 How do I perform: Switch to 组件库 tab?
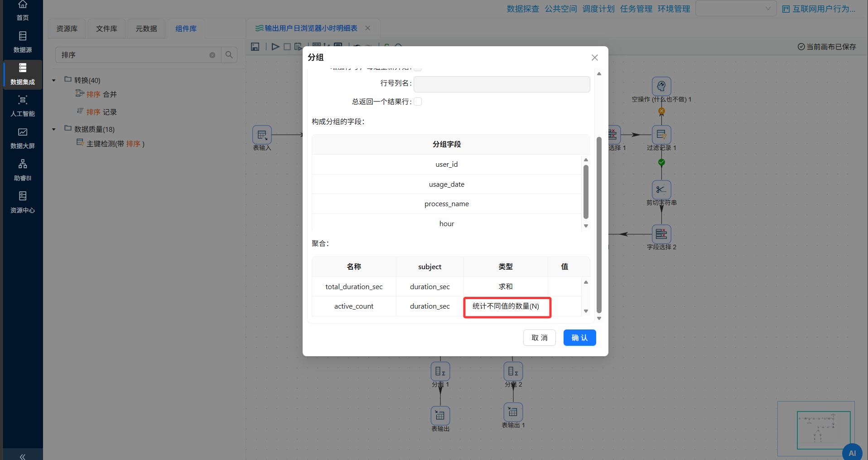tap(186, 29)
